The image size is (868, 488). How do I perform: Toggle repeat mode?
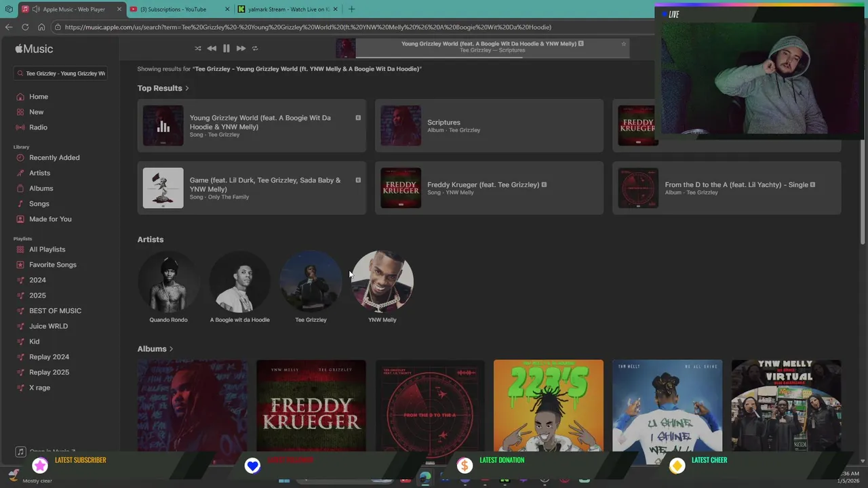[255, 48]
